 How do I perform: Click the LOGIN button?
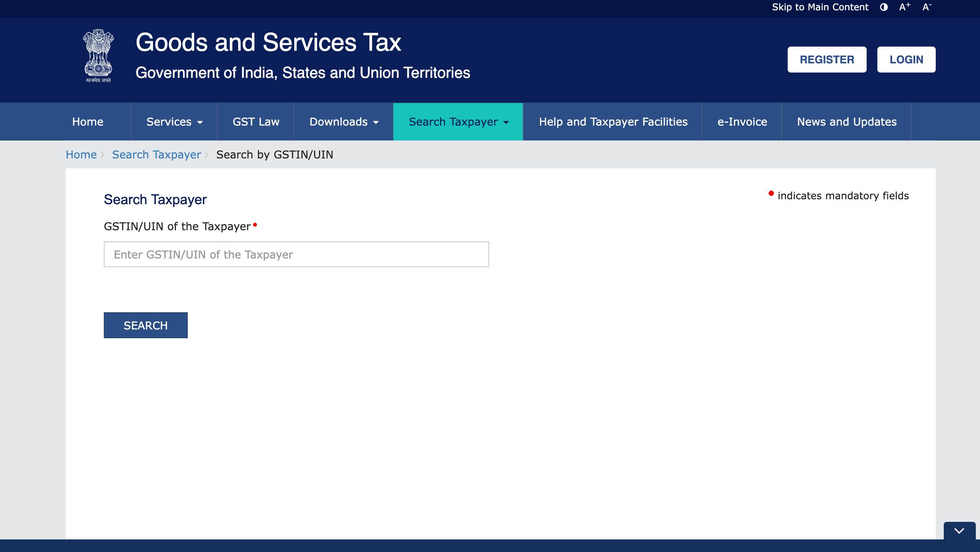tap(906, 60)
